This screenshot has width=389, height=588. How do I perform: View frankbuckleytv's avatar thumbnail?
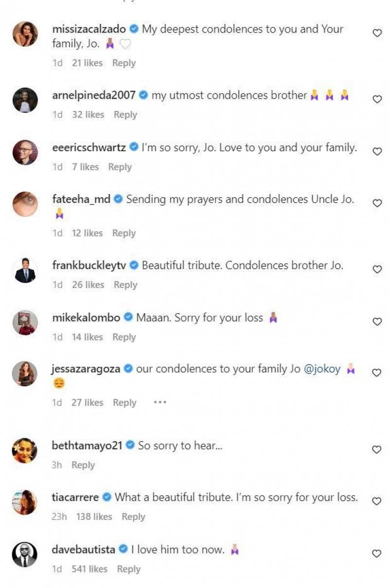[x=25, y=269]
